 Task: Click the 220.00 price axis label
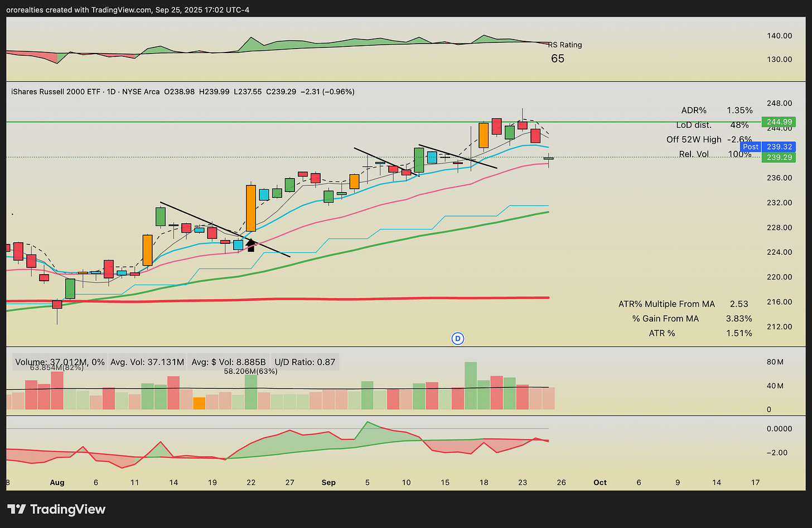pyautogui.click(x=780, y=277)
